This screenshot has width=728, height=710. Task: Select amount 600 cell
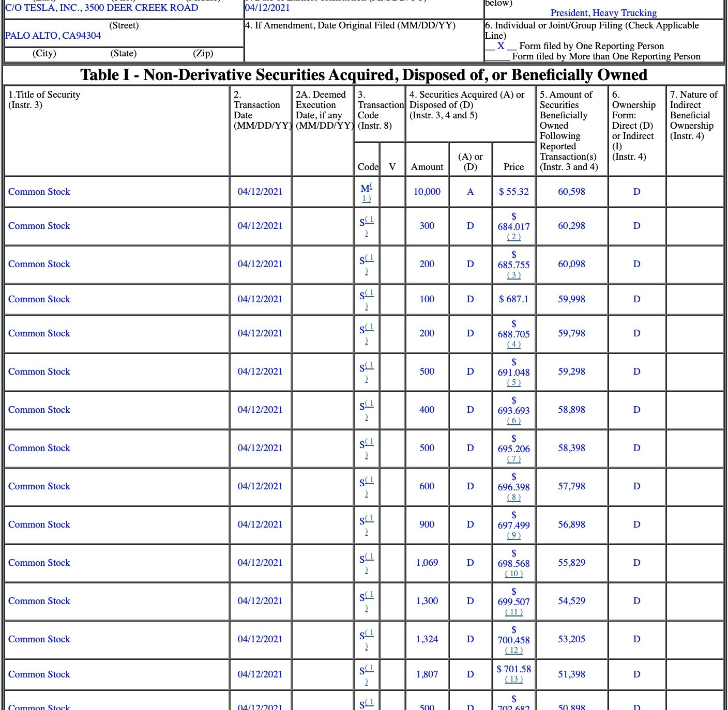pyautogui.click(x=427, y=486)
